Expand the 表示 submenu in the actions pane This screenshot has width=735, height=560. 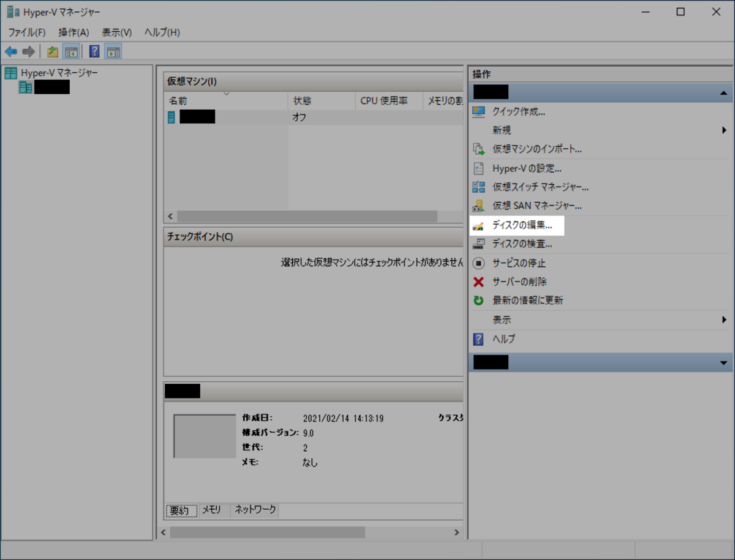click(x=725, y=319)
